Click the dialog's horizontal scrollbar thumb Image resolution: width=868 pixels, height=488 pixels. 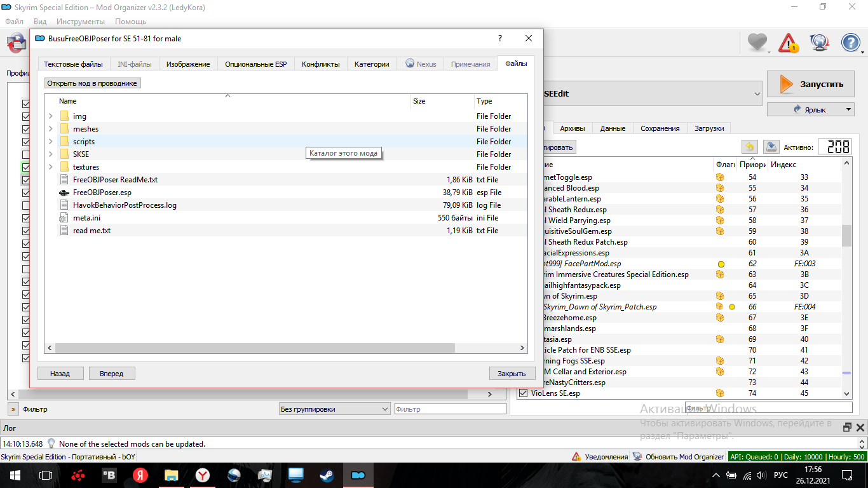click(255, 348)
